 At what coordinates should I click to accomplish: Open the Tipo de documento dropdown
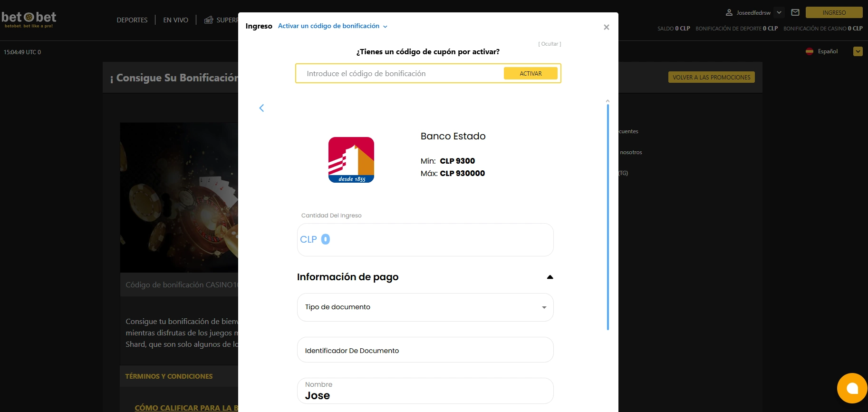(x=425, y=307)
